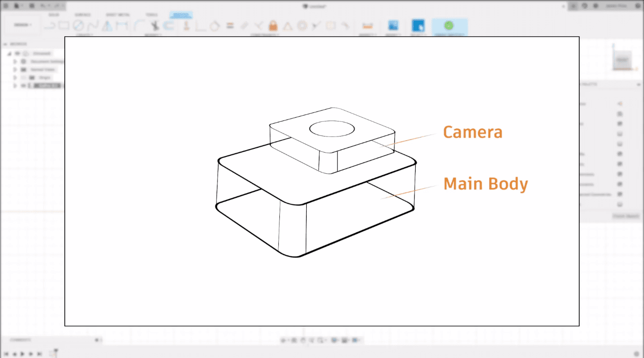
Task: Enable the Snap checkbox in palette
Action: tap(620, 134)
